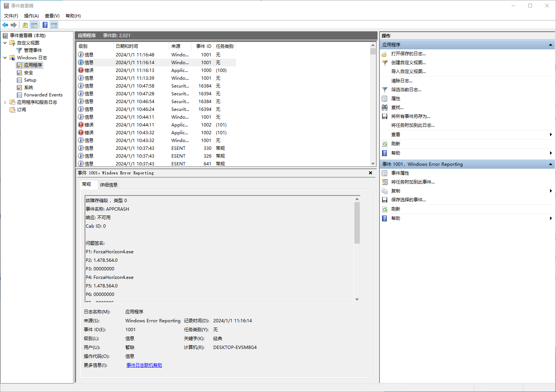
Task: Sort by 级别 column header
Action: (x=95, y=46)
